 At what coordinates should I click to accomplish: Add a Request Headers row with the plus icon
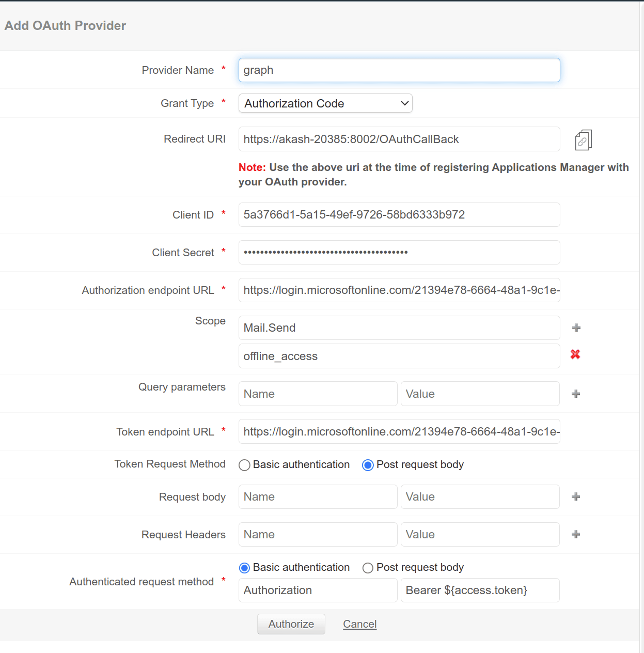click(x=576, y=534)
